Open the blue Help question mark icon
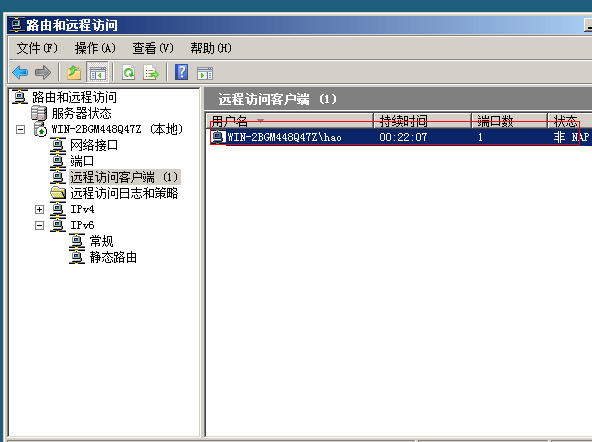Screen dimensions: 592x442 coord(182,72)
